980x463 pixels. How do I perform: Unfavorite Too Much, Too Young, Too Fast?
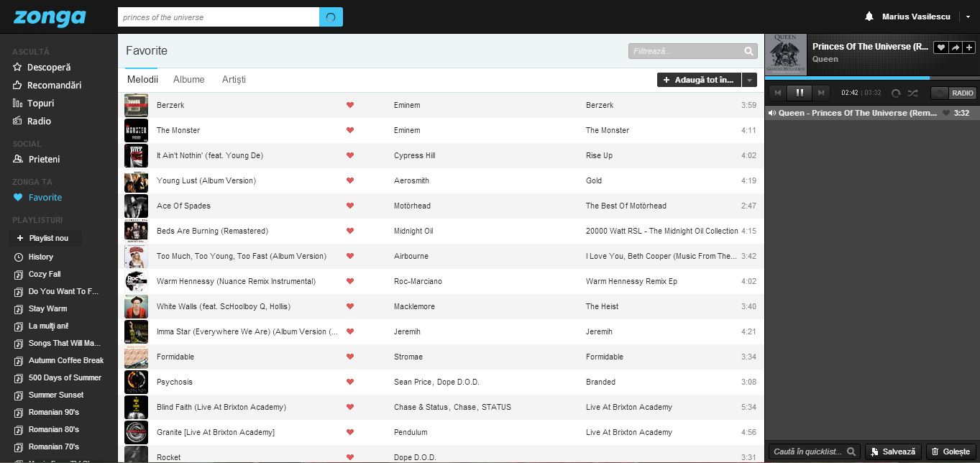click(350, 256)
